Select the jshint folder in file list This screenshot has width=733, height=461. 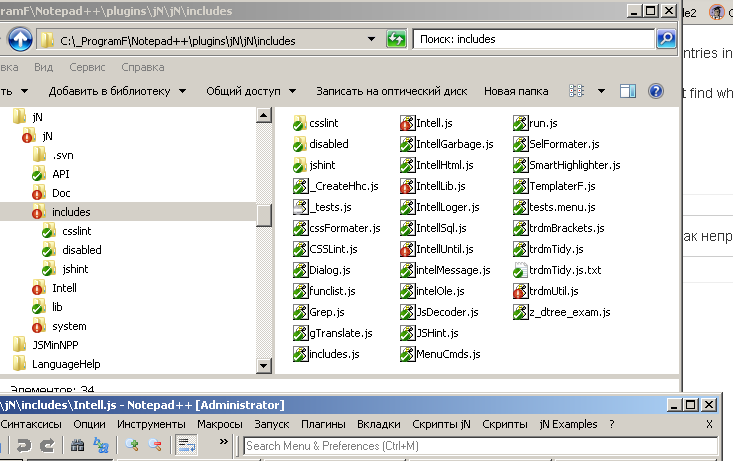pyautogui.click(x=314, y=165)
